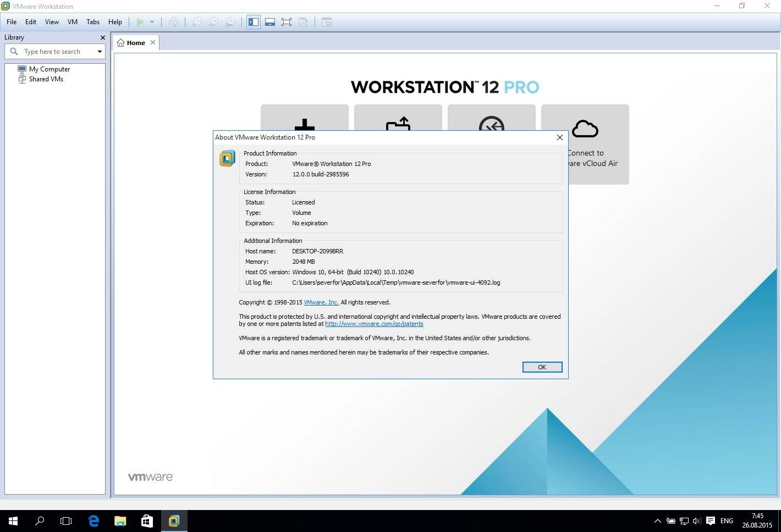Viewport: 781px width, 532px height.
Task: Toggle the thumbnail bar toolbar icon
Action: pos(270,22)
